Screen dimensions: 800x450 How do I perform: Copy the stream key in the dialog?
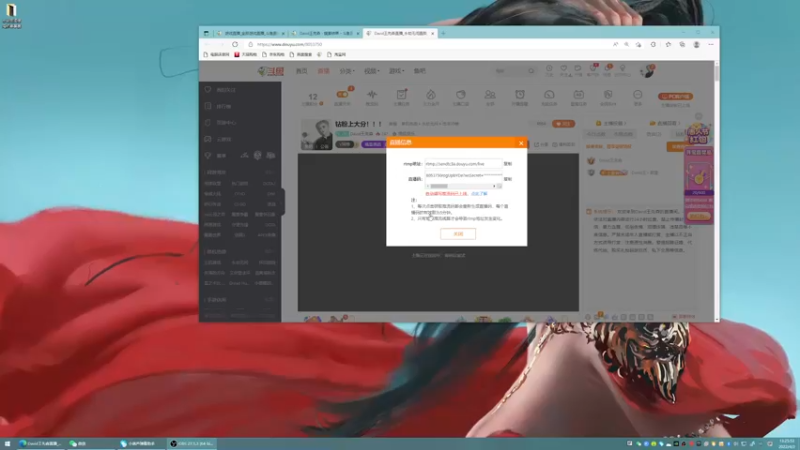[508, 179]
